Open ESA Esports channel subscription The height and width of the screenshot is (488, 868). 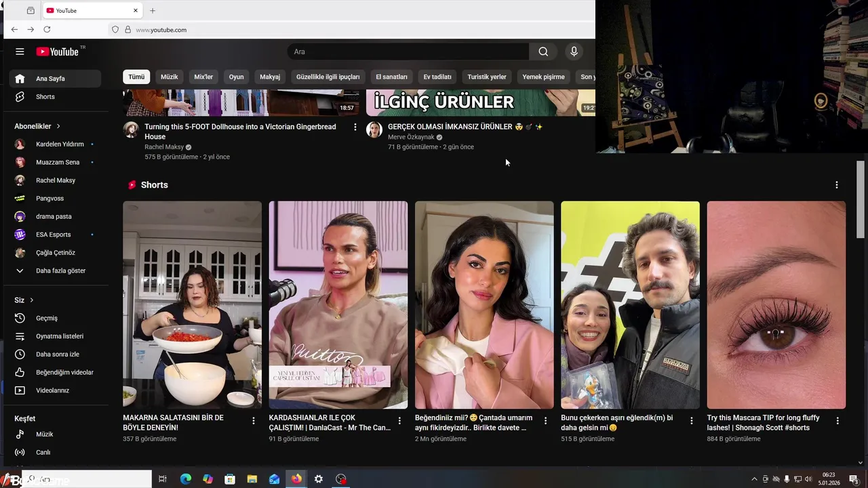point(55,235)
